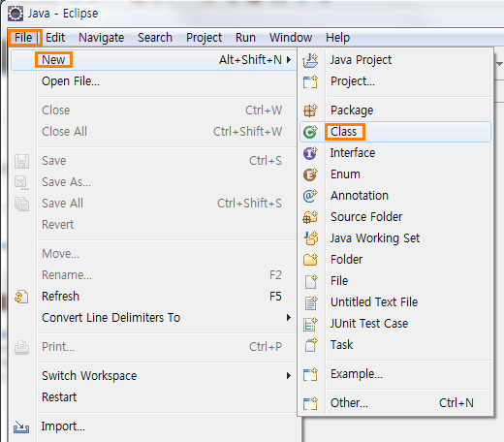504x442 pixels.
Task: Click the Source Folder icon
Action: pyautogui.click(x=310, y=217)
